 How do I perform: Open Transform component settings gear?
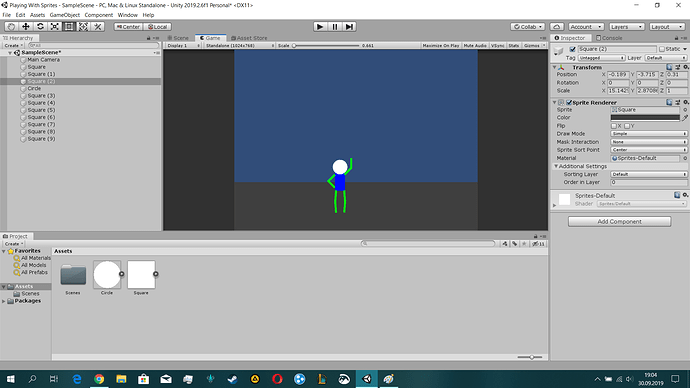click(x=685, y=67)
